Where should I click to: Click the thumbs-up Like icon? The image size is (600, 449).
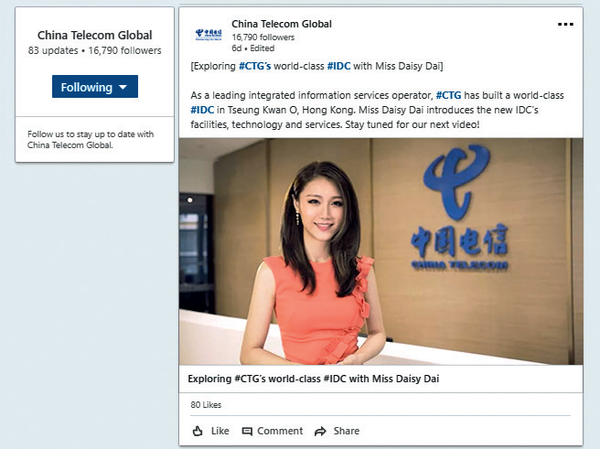pos(197,431)
